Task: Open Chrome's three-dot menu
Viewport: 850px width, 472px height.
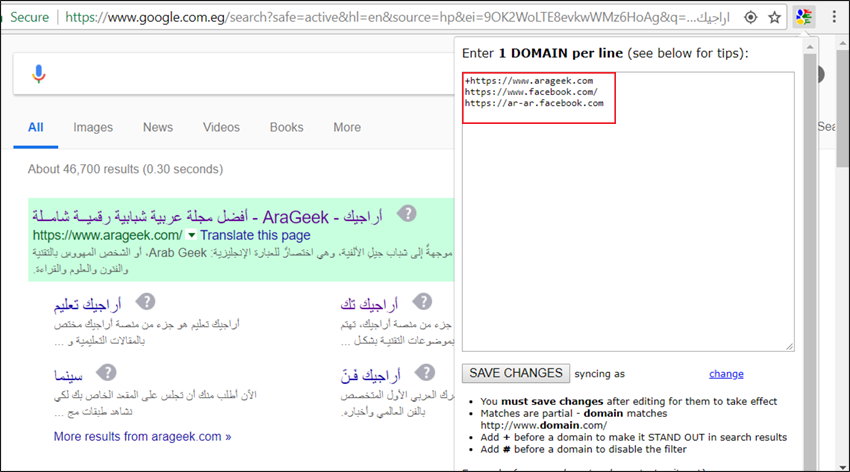Action: tap(834, 17)
